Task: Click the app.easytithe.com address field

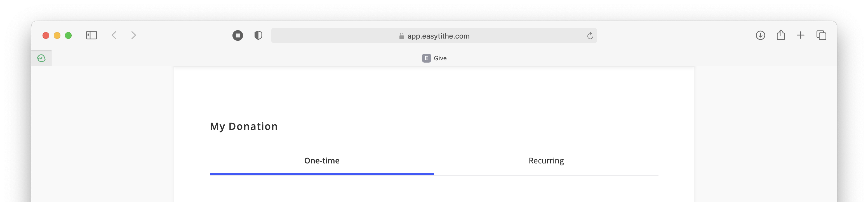Action: point(434,36)
